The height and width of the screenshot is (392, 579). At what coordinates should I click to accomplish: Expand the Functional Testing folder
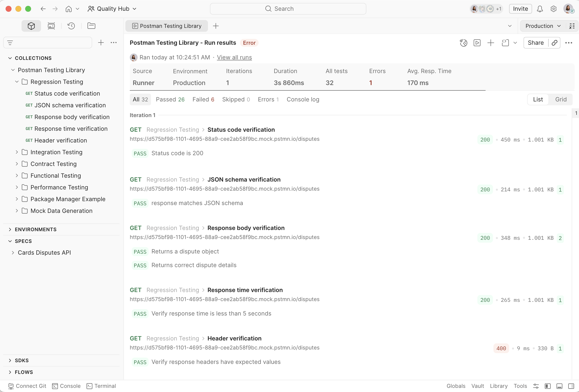click(x=17, y=175)
